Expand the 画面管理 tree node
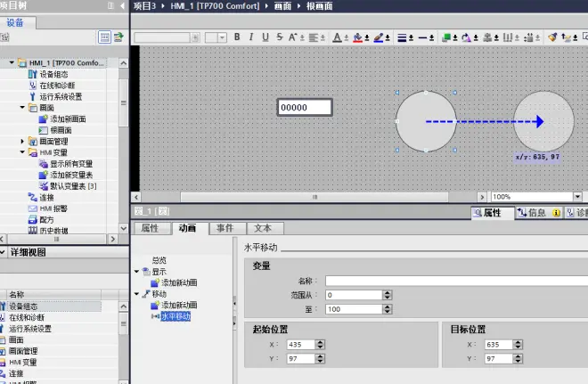The width and height of the screenshot is (588, 384). pos(22,142)
